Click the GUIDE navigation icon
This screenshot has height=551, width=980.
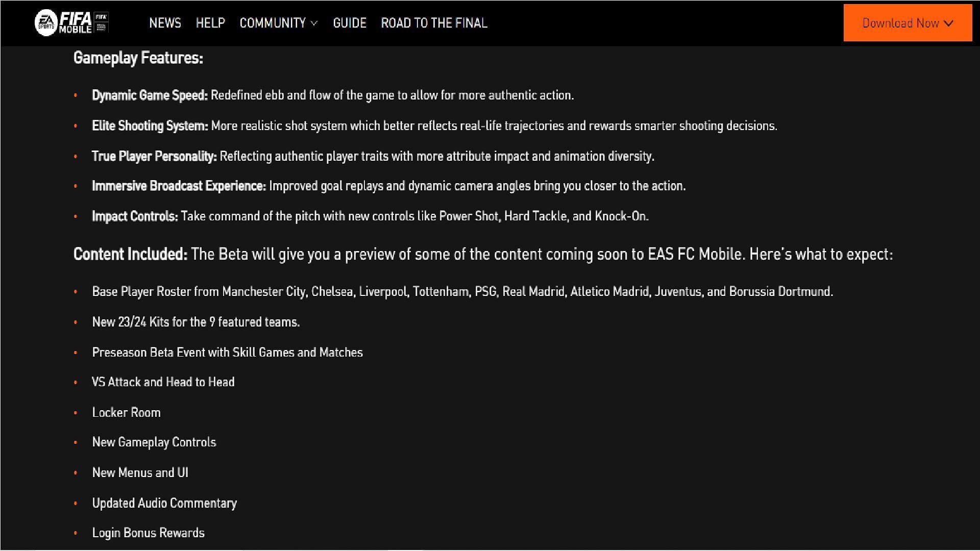(349, 23)
